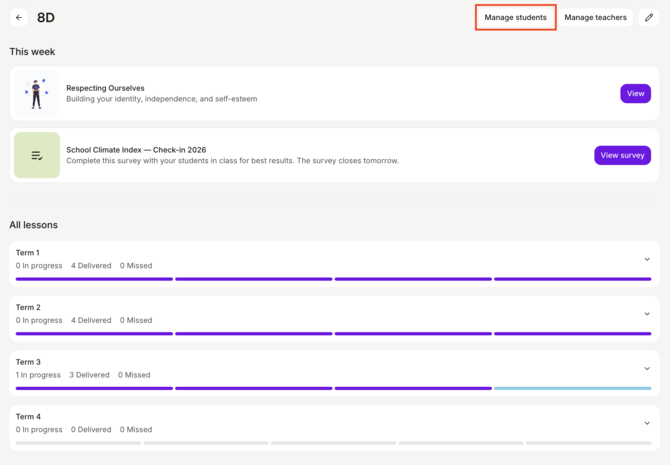Expand the Term 3 chevron
The height and width of the screenshot is (465, 670).
point(647,369)
